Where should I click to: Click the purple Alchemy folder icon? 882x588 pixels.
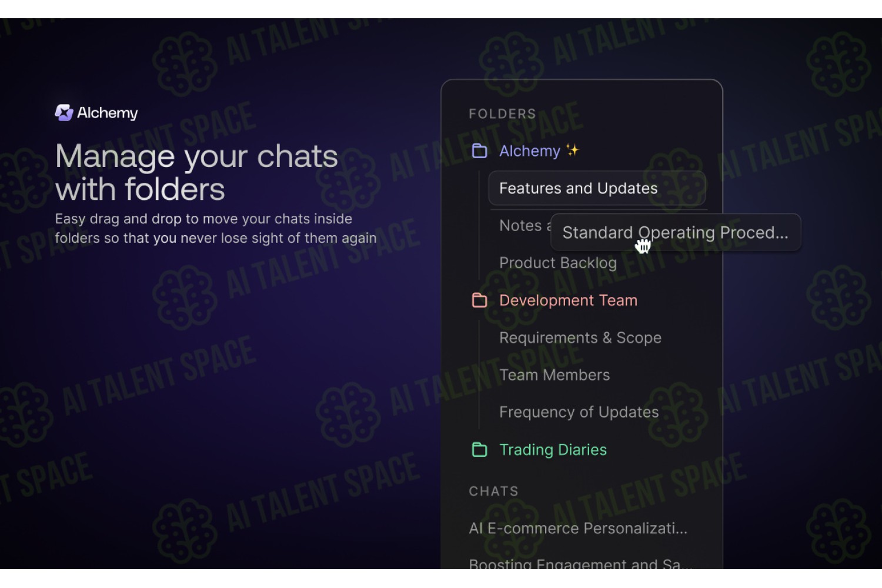480,151
